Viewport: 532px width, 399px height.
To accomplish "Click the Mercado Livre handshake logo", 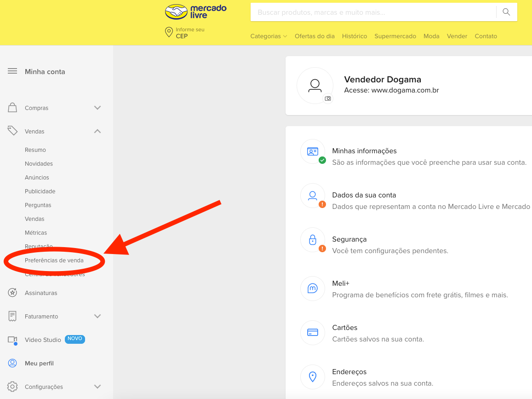I will point(176,12).
